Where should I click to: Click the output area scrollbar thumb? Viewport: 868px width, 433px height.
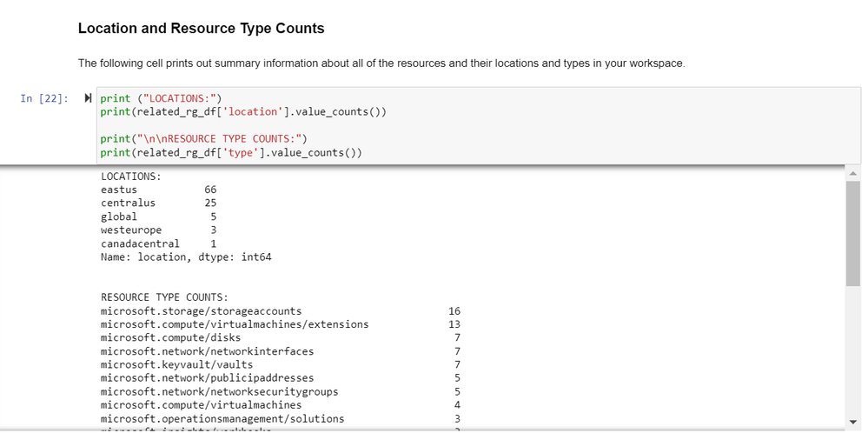coord(852,233)
